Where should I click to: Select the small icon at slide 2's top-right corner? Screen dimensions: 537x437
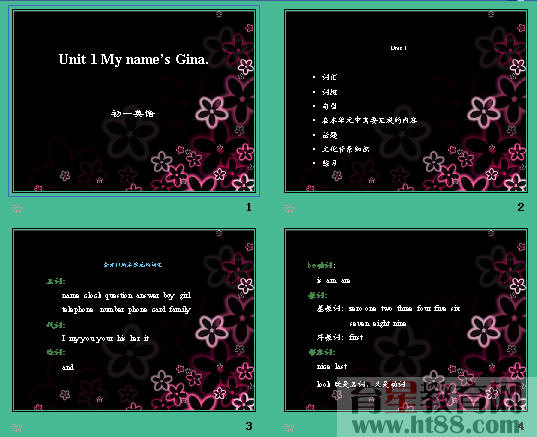click(491, 14)
